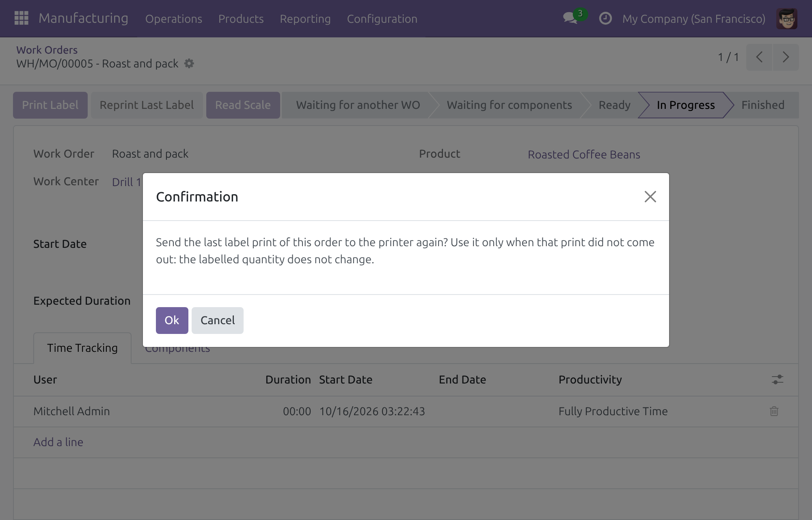Expand the Reporting menu

tap(305, 19)
